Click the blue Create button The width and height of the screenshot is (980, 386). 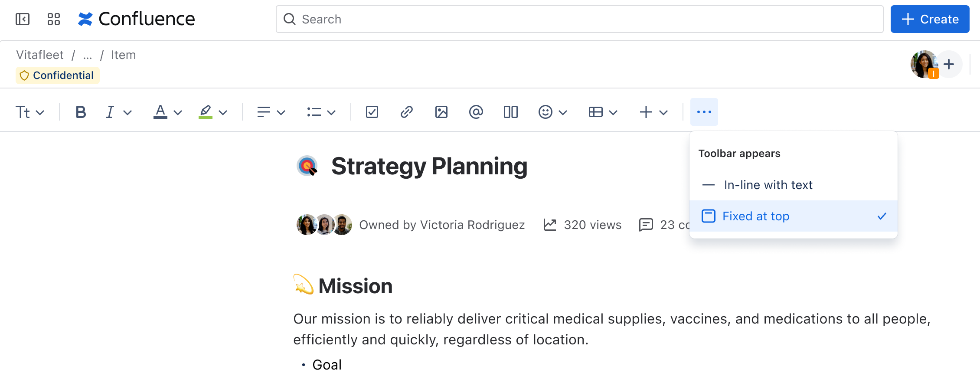930,19
